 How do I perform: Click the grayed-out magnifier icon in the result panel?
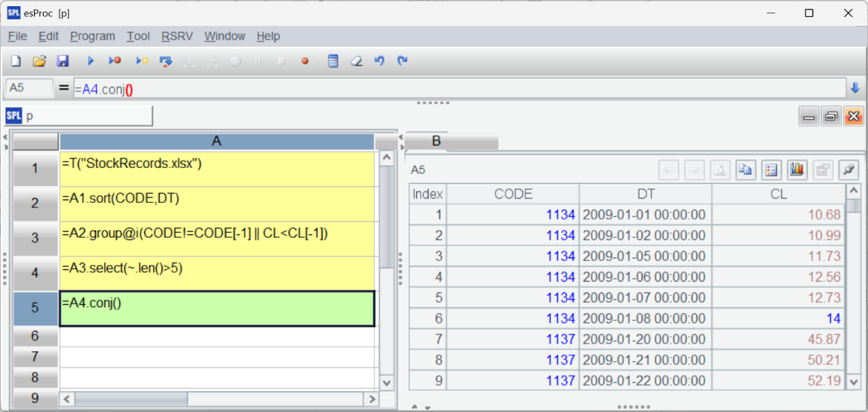coord(720,170)
